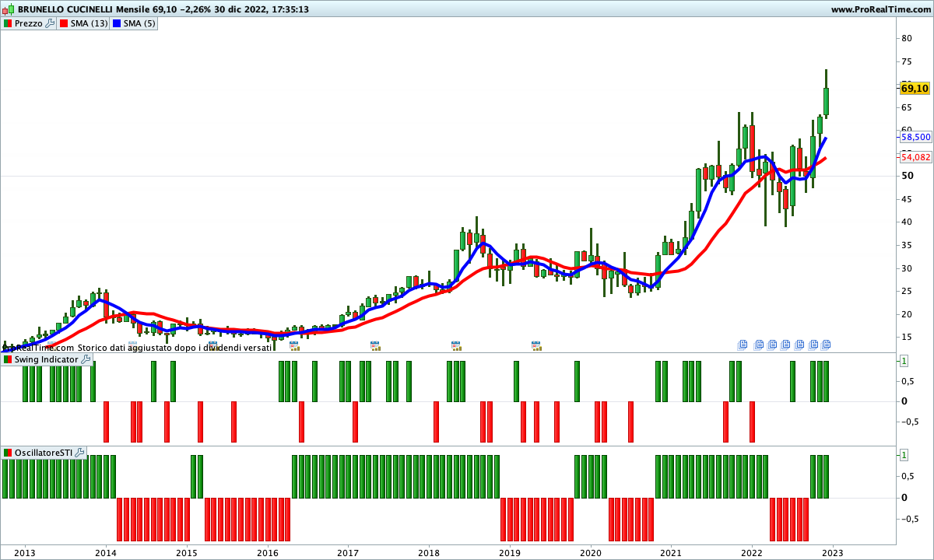Click the 2022 label on time axis
This screenshot has height=560, width=934.
coord(752,553)
